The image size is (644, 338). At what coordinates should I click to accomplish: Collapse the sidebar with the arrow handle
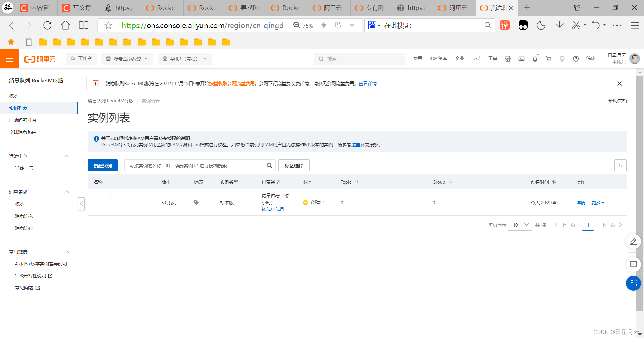82,204
